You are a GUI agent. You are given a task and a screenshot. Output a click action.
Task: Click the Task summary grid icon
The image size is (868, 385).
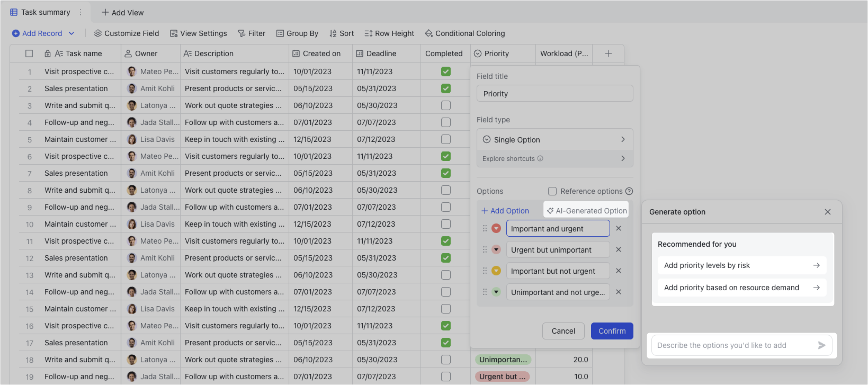point(14,12)
